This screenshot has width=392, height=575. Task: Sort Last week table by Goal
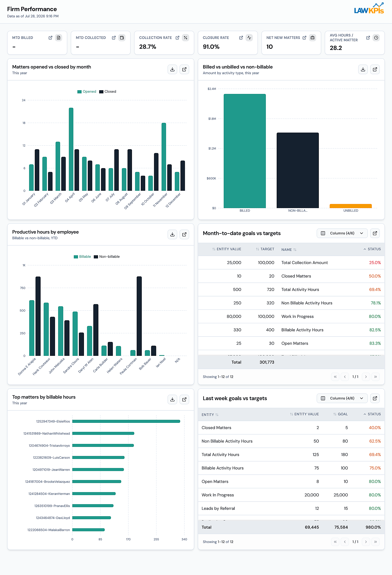coord(340,414)
